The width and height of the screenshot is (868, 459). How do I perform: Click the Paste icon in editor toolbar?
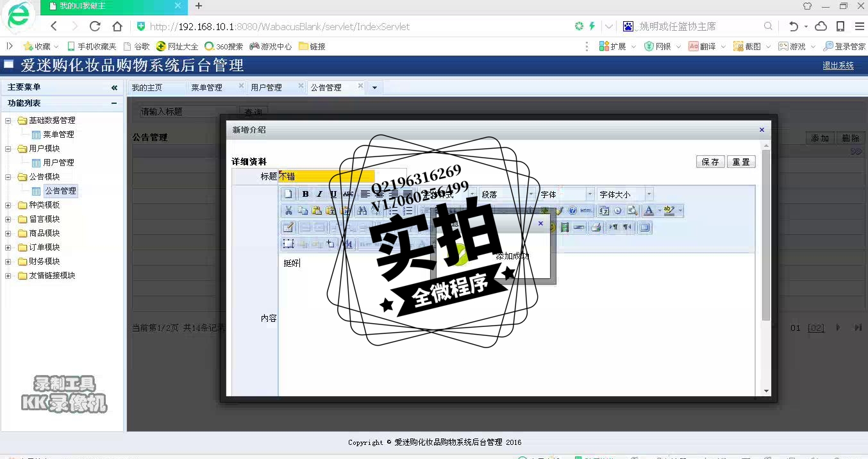click(316, 210)
